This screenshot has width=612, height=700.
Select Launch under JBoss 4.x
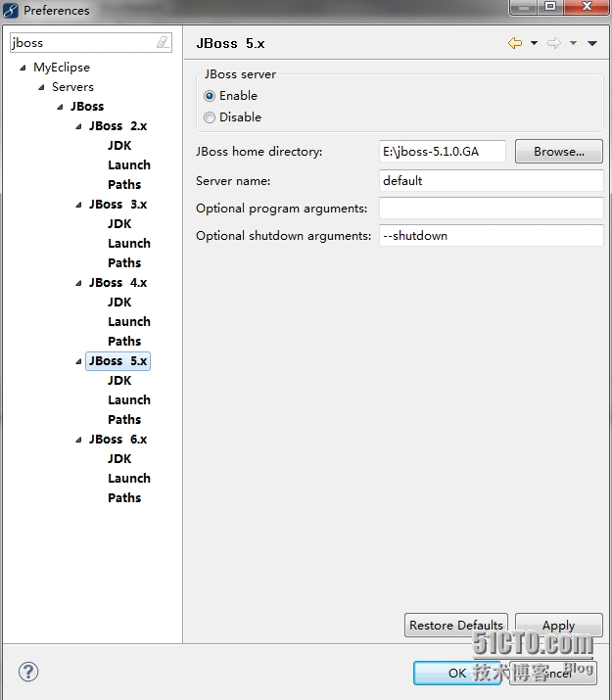click(129, 322)
